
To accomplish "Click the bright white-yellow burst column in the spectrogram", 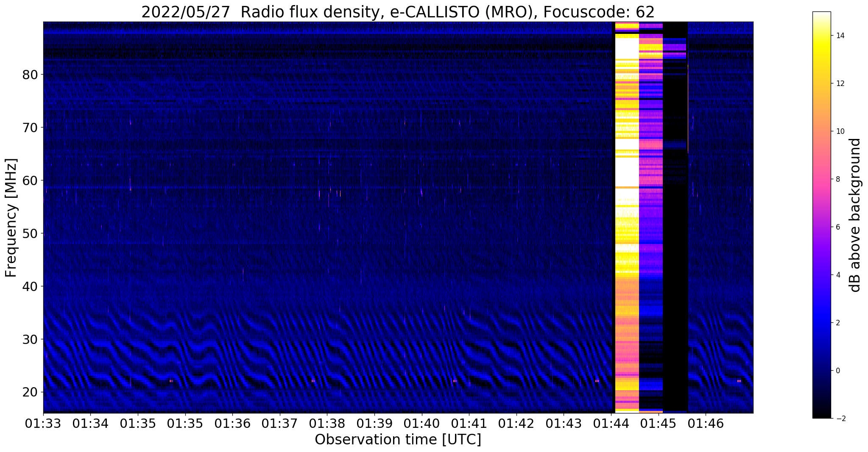I will coord(627,217).
